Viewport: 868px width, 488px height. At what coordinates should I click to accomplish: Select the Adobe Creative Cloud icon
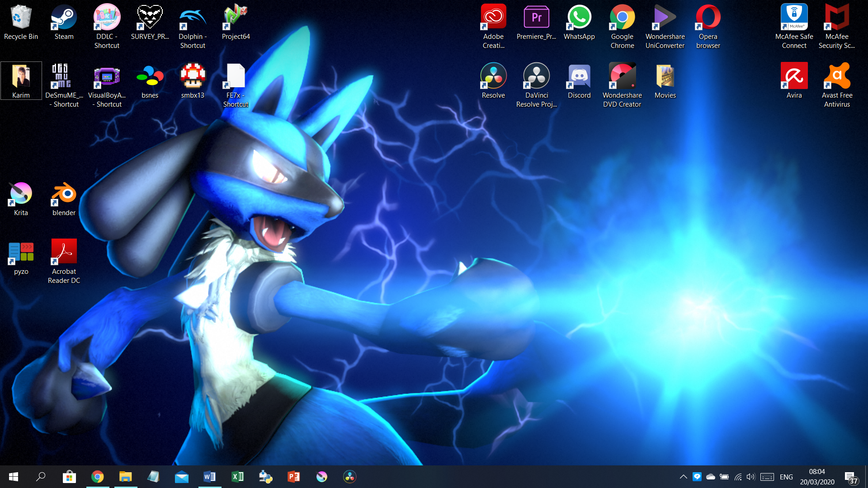click(x=493, y=26)
